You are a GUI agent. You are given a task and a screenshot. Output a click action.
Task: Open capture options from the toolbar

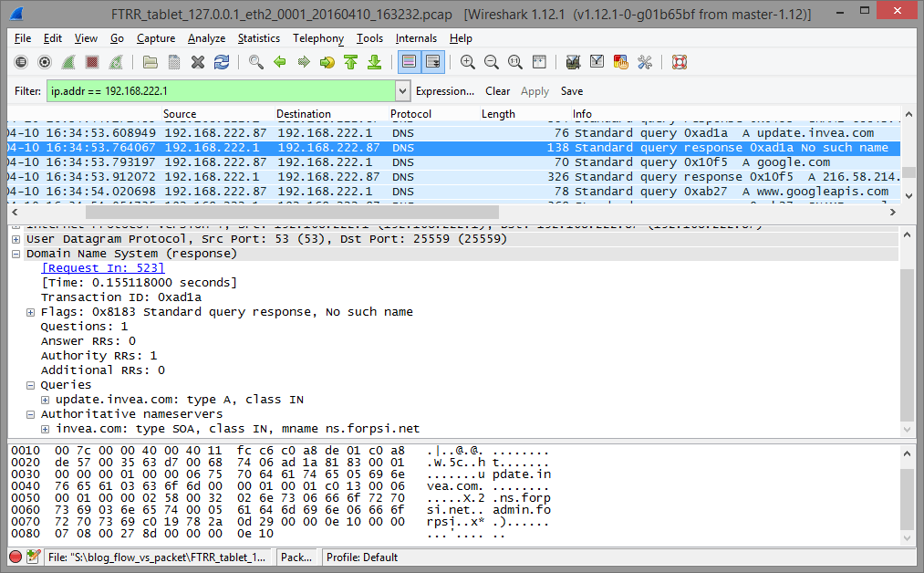tap(45, 62)
